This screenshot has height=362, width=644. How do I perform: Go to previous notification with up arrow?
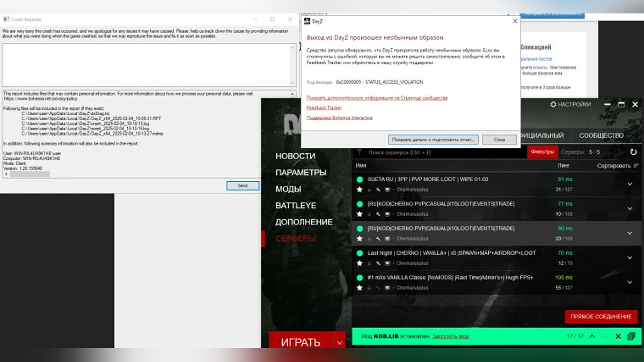coord(592,336)
